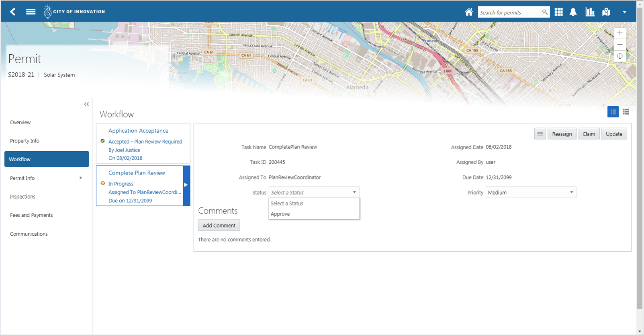
Task: Go back using the header back arrow
Action: click(x=13, y=12)
